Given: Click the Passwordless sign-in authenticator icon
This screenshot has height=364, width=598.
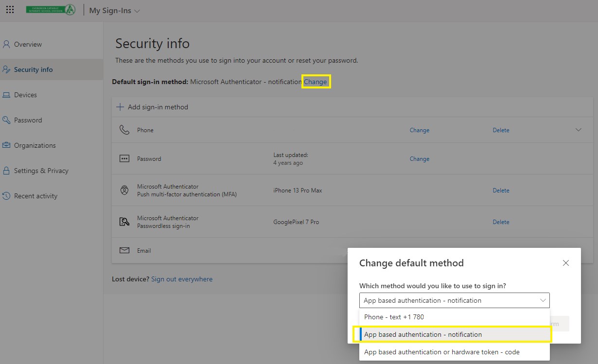Looking at the screenshot, I should point(124,222).
